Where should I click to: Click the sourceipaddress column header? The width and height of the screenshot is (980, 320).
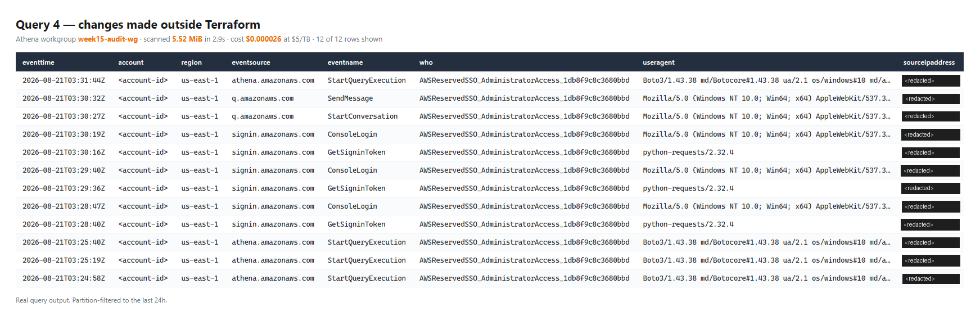tap(929, 62)
